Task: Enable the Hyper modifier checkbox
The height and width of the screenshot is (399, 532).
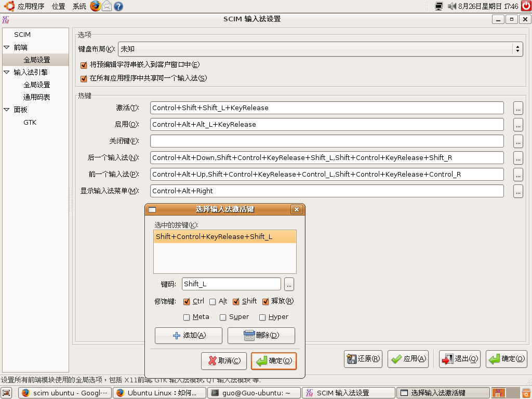Action: pos(262,317)
